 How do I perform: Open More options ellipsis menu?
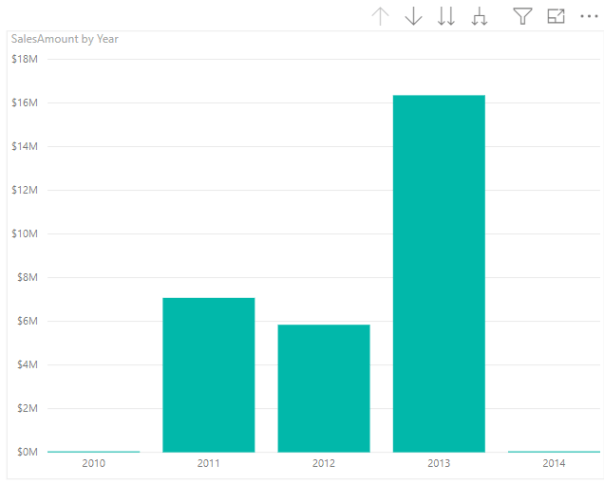point(587,16)
